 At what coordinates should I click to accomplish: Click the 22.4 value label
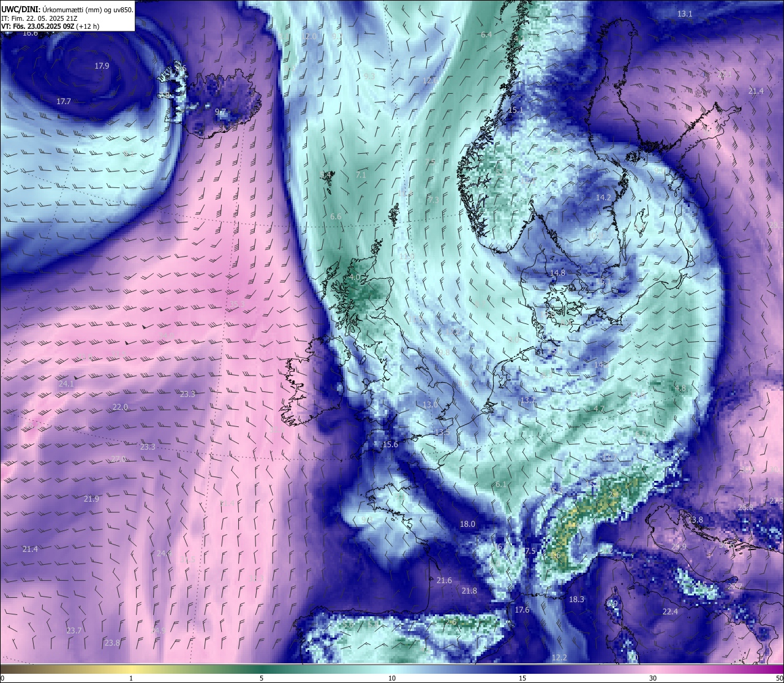click(x=670, y=612)
